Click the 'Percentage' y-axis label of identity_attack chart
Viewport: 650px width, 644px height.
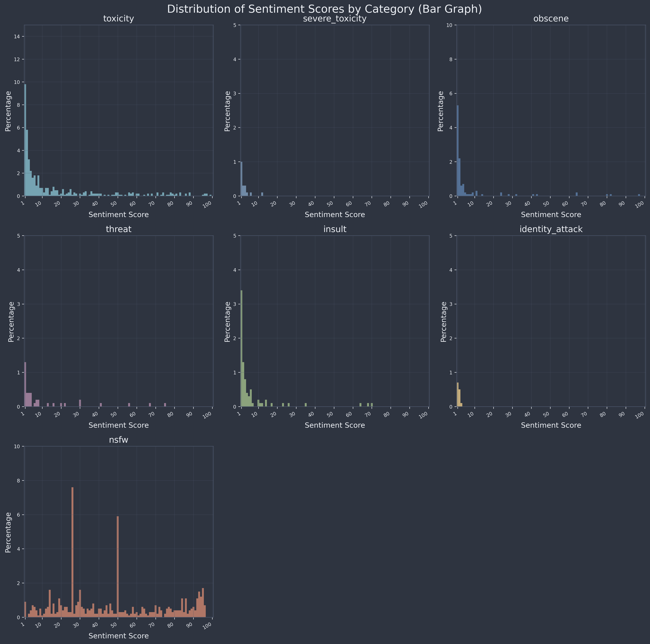pyautogui.click(x=444, y=321)
